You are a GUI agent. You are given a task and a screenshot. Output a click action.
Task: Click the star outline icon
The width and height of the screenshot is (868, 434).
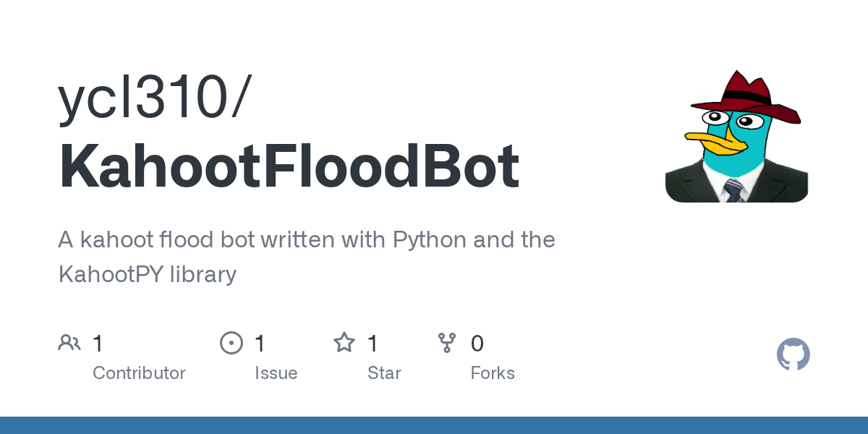click(344, 343)
